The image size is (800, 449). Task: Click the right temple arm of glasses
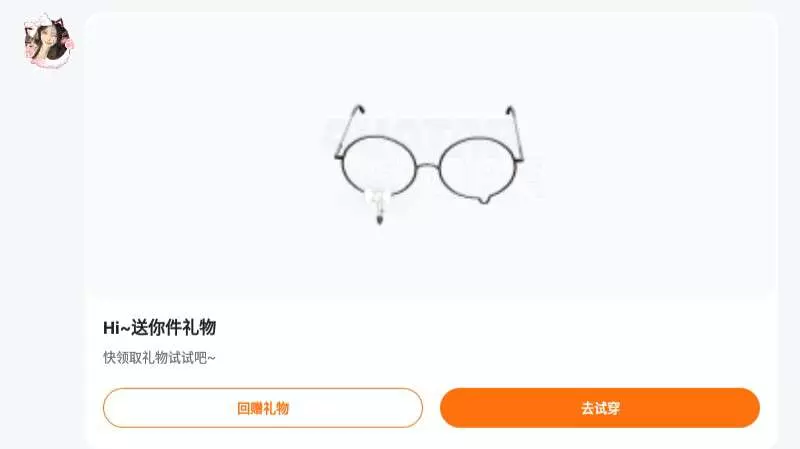(515, 133)
